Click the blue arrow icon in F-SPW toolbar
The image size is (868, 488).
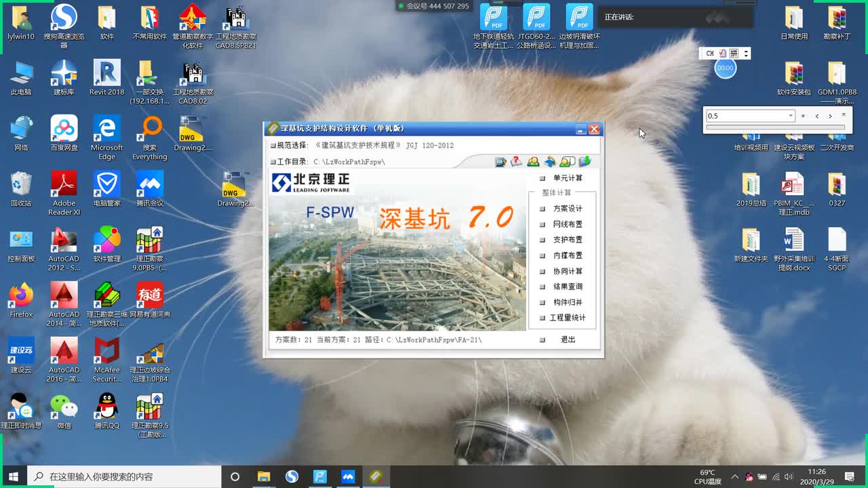click(550, 161)
